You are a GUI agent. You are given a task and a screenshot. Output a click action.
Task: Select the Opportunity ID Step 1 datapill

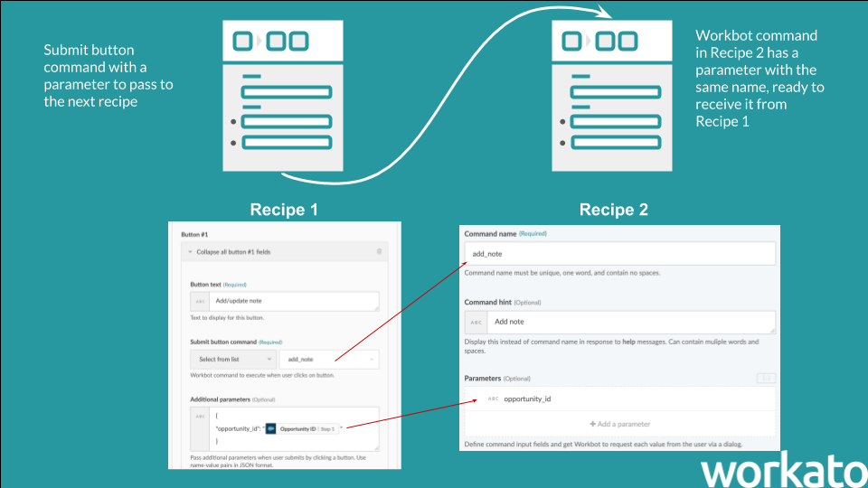coord(302,428)
